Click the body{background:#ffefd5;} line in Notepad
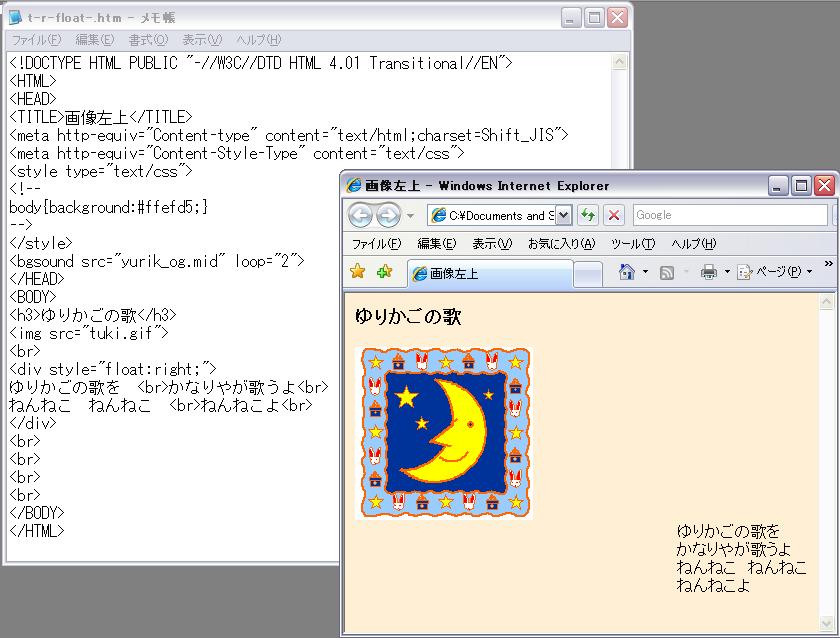The image size is (840, 638). (x=109, y=207)
